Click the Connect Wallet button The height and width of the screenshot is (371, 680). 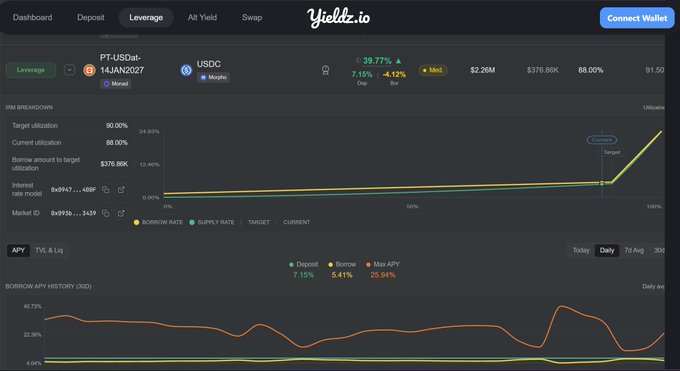(637, 18)
